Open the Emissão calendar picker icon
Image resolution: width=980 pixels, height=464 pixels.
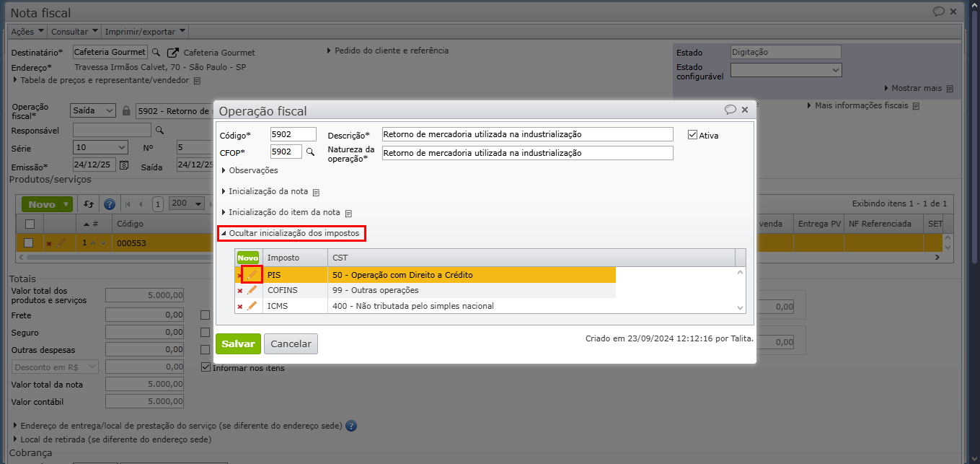123,165
